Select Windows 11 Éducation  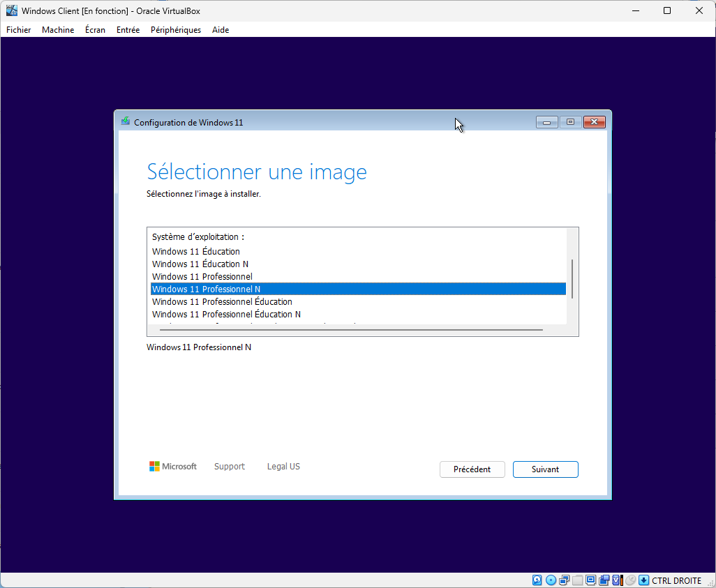[x=359, y=252]
